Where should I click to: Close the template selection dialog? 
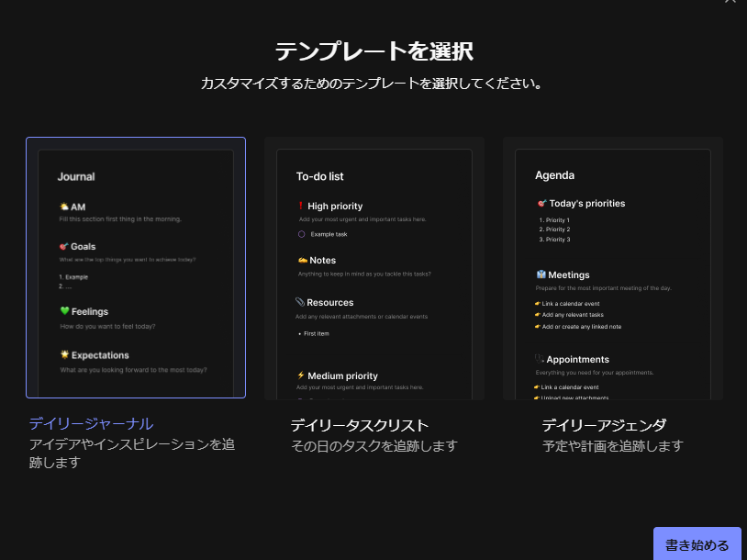pyautogui.click(x=730, y=2)
